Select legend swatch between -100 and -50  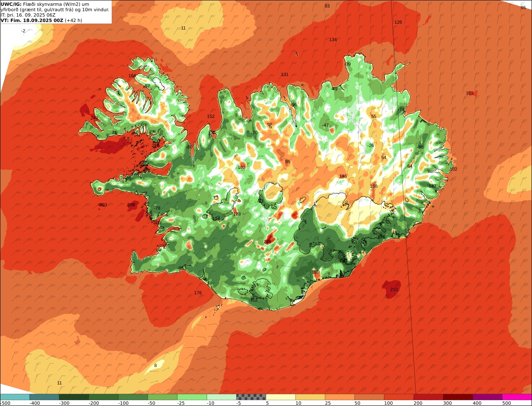(x=133, y=397)
